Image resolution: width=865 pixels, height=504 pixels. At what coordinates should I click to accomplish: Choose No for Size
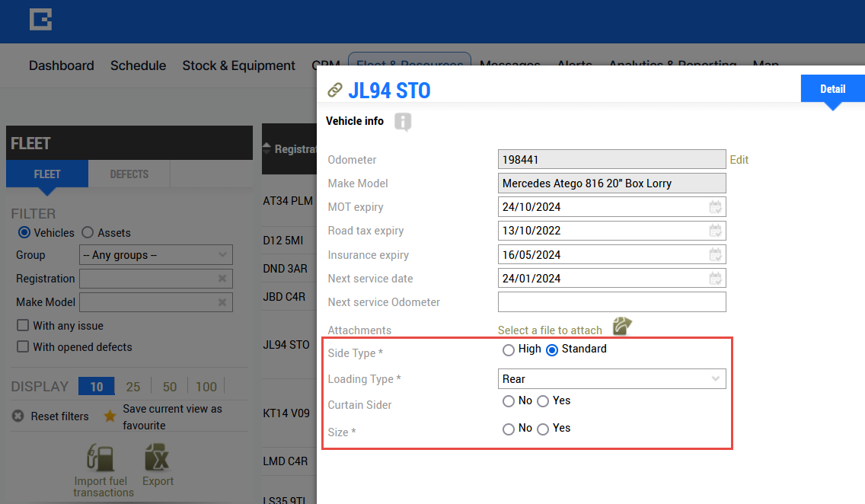[x=509, y=429]
